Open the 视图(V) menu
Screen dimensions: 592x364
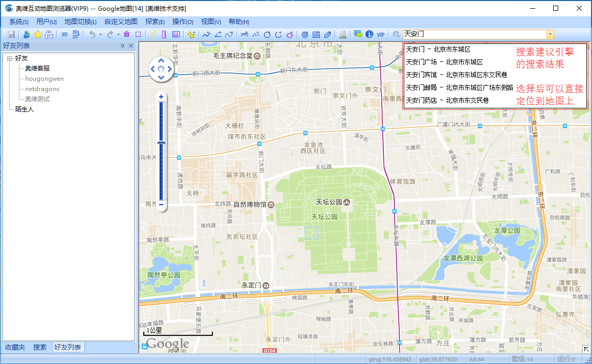[x=211, y=22]
